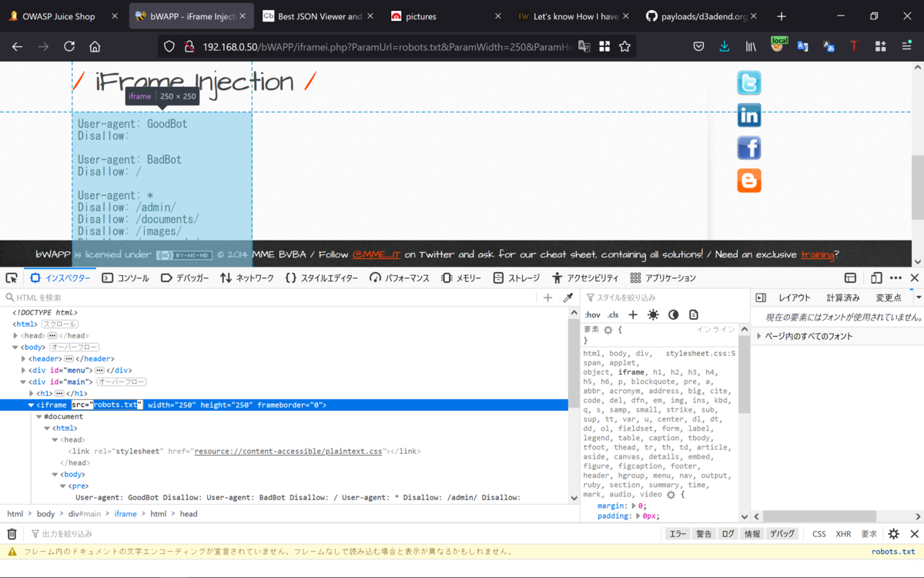This screenshot has width=924, height=578.
Task: Click the training link in footer
Action: click(x=817, y=255)
